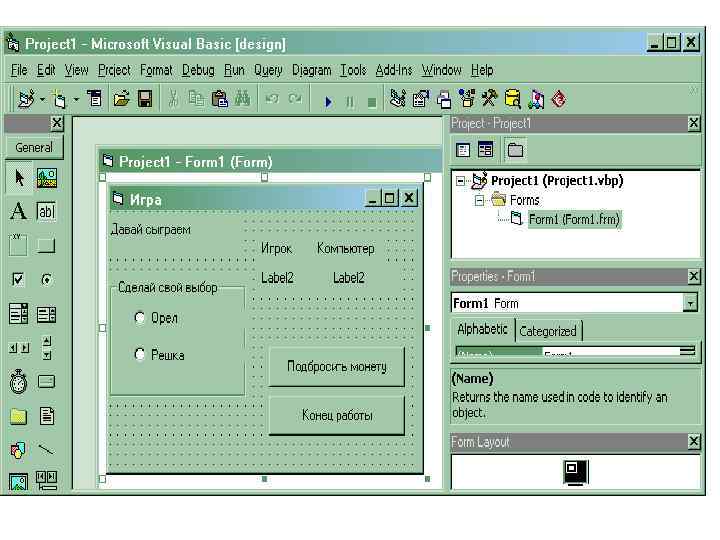Image resolution: width=720 pixels, height=540 pixels.
Task: Click the Конец работы button
Action: [x=337, y=415]
